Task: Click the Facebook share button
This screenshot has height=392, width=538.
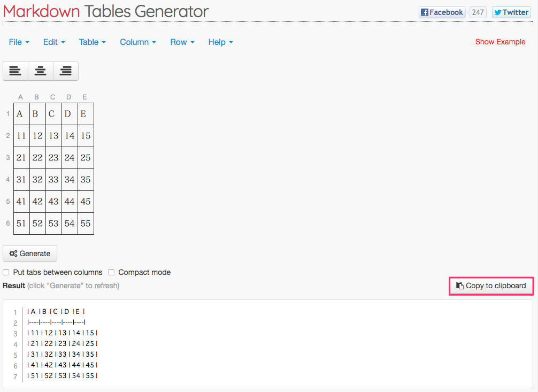Action: click(442, 12)
